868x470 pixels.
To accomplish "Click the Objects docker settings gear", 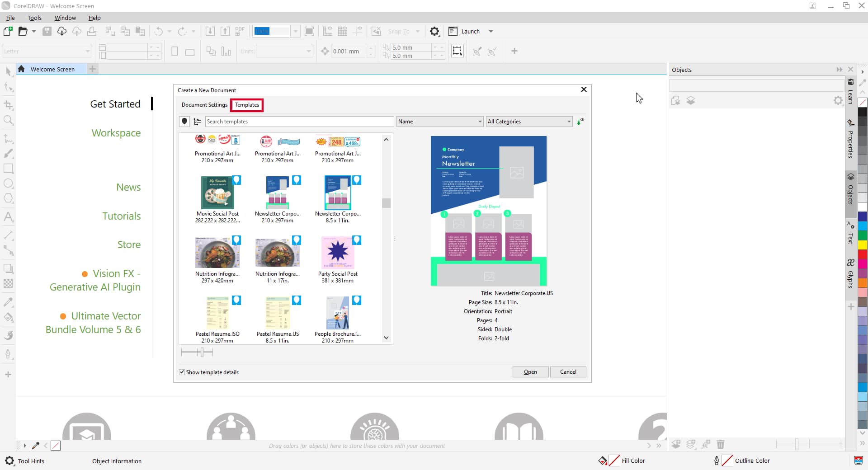I will pos(838,100).
